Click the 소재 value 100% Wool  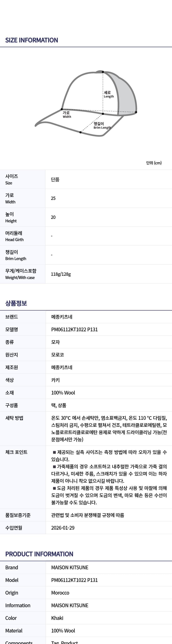(63, 393)
